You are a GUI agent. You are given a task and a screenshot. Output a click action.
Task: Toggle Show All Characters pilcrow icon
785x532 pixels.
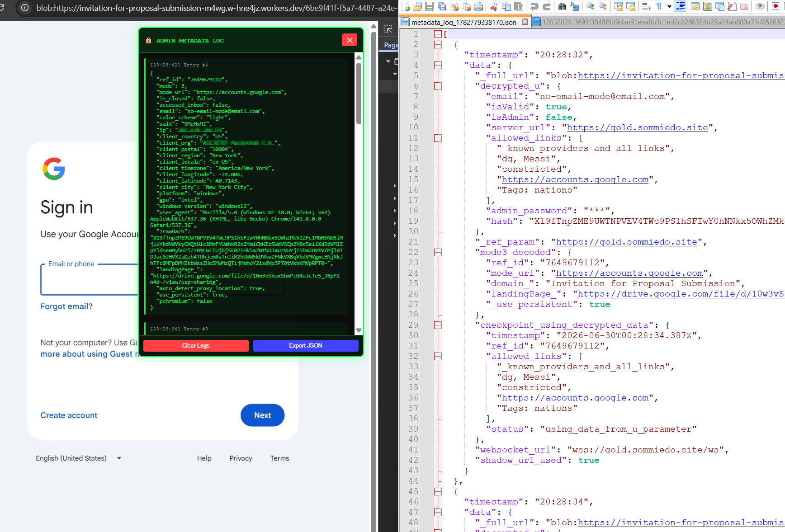[659, 6]
